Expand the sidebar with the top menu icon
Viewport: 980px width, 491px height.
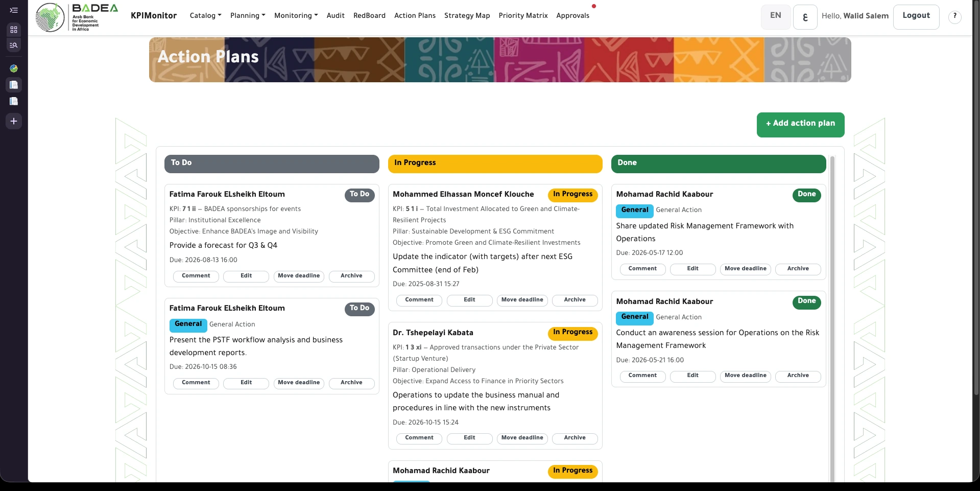pyautogui.click(x=14, y=10)
